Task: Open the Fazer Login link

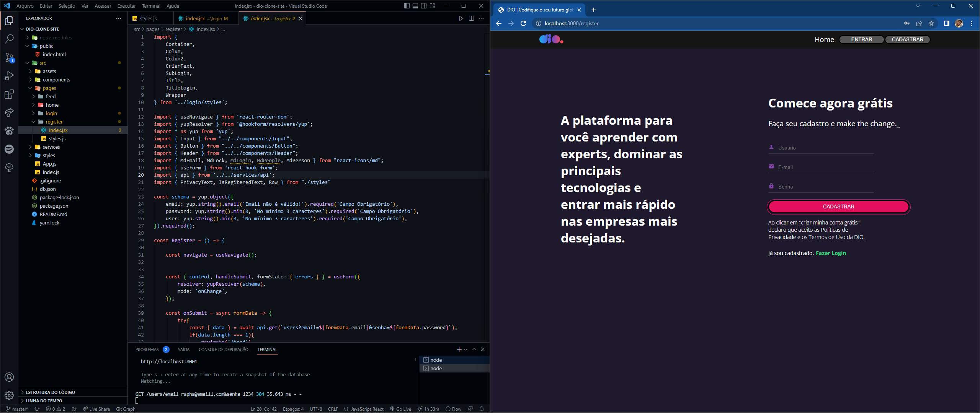Action: pos(831,253)
